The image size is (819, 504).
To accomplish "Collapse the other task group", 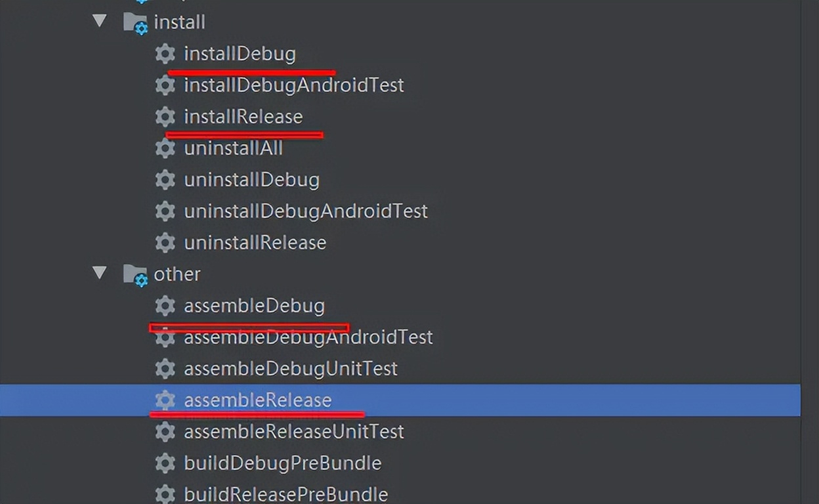I will 99,274.
